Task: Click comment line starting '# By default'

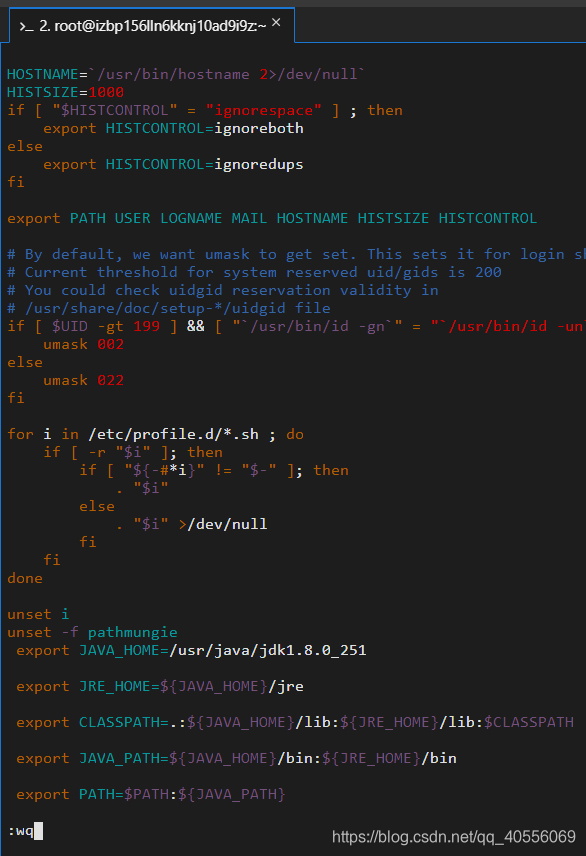Action: pyautogui.click(x=296, y=254)
